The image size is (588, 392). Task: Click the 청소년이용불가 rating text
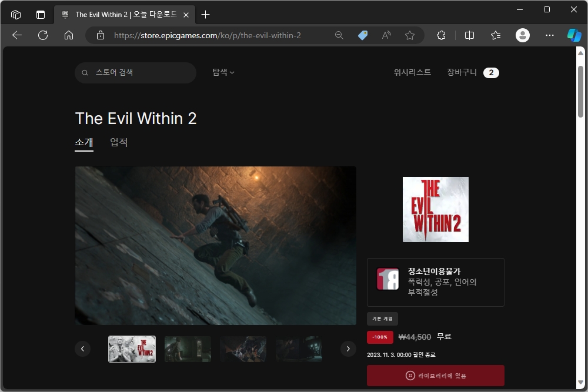[x=435, y=272]
